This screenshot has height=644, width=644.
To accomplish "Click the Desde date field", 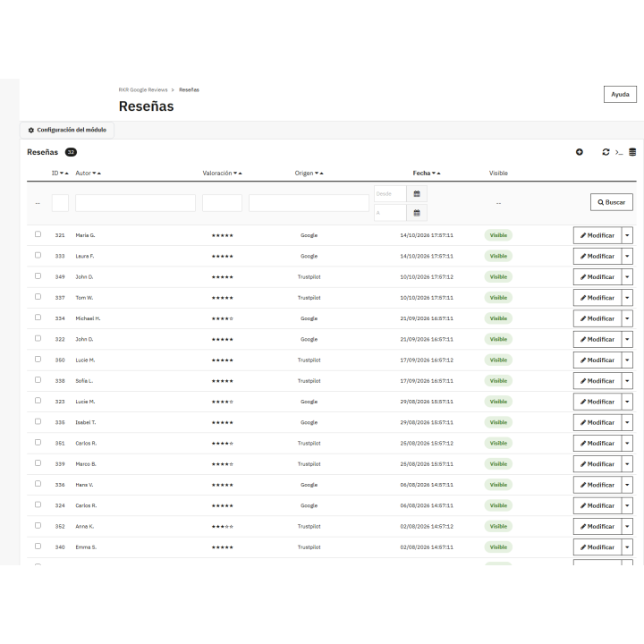I will (390, 194).
